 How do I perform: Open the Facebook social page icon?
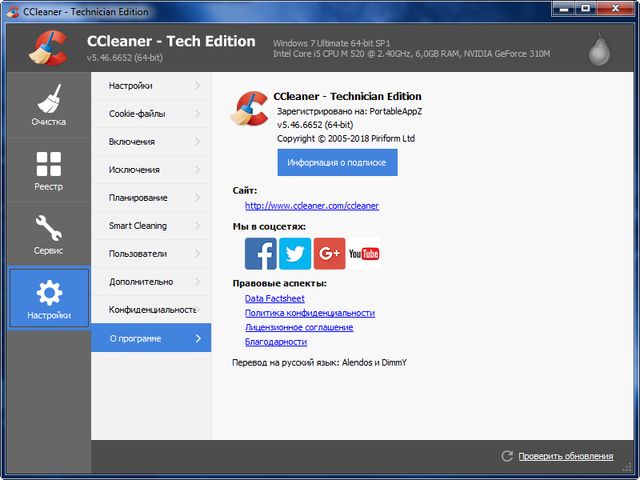click(261, 253)
